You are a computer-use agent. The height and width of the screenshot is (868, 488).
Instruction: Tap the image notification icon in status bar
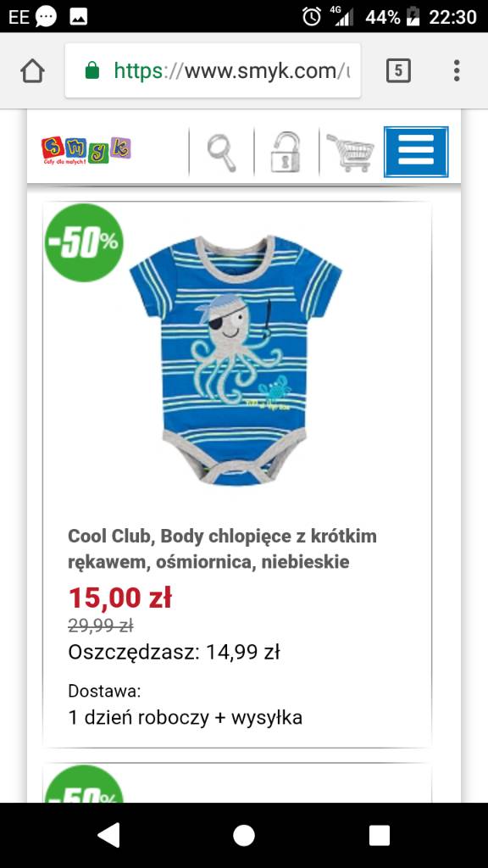point(79,17)
